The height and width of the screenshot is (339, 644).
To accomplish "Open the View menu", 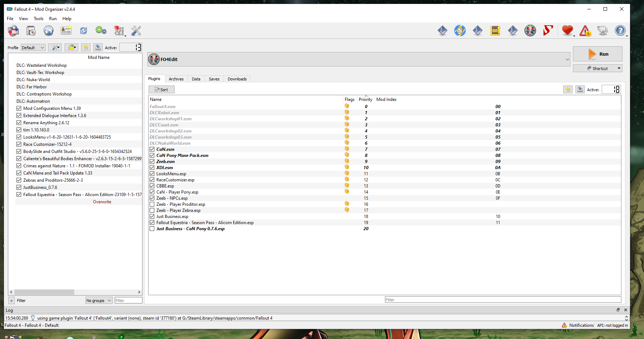I will 23,19.
